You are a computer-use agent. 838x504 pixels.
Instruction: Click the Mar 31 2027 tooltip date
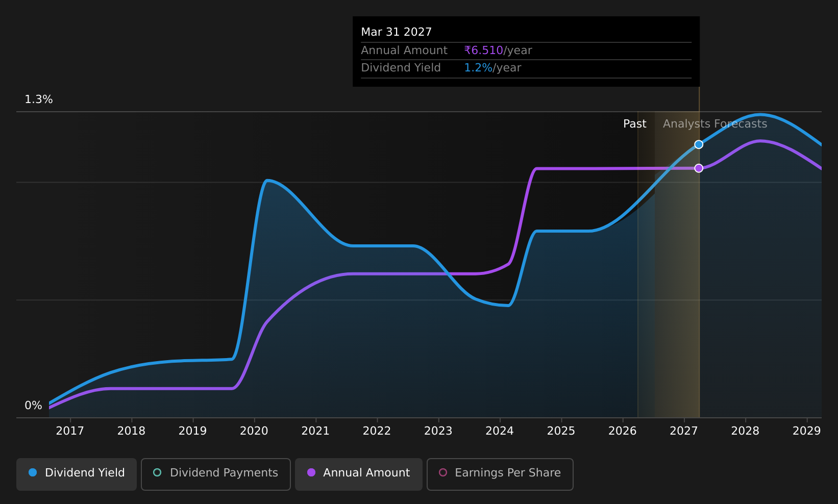[396, 32]
